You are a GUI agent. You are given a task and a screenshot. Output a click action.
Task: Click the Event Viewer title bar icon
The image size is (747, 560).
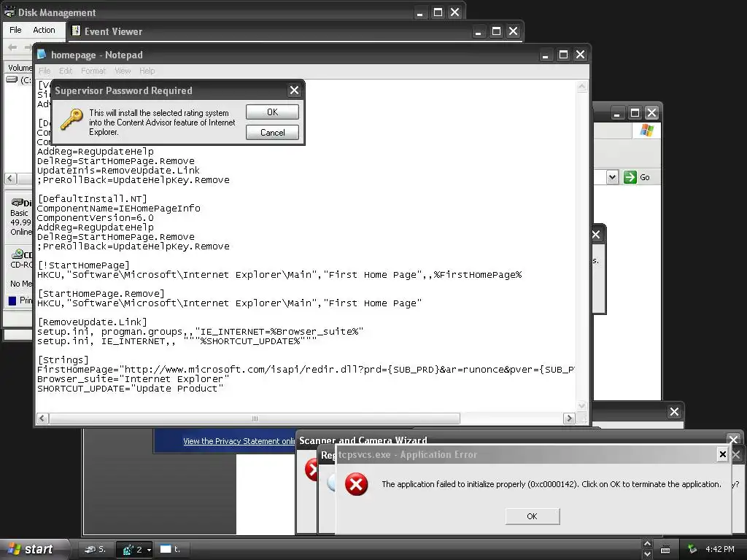click(76, 31)
